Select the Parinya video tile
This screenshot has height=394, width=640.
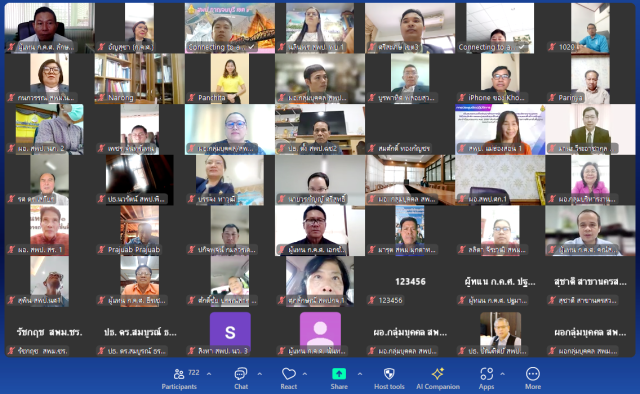coord(590,78)
